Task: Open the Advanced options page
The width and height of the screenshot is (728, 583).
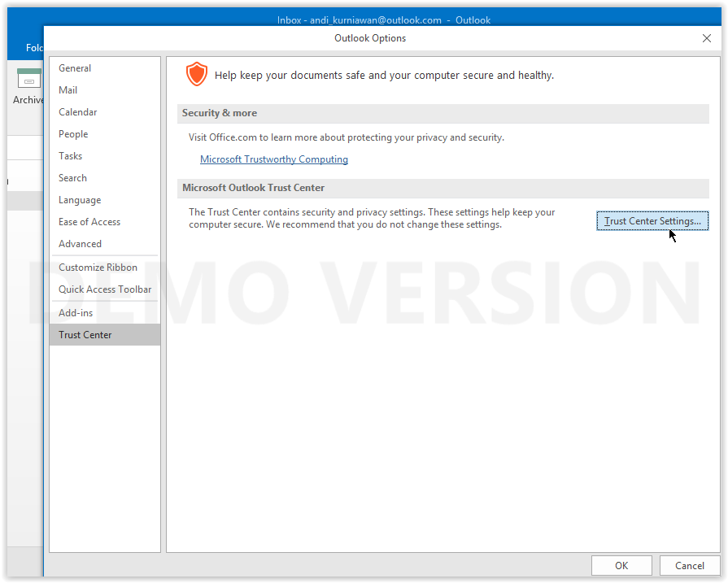Action: point(80,243)
